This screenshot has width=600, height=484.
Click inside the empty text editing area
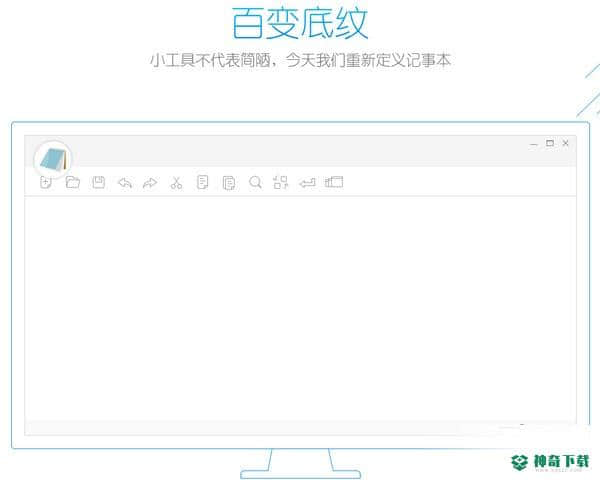(x=300, y=308)
